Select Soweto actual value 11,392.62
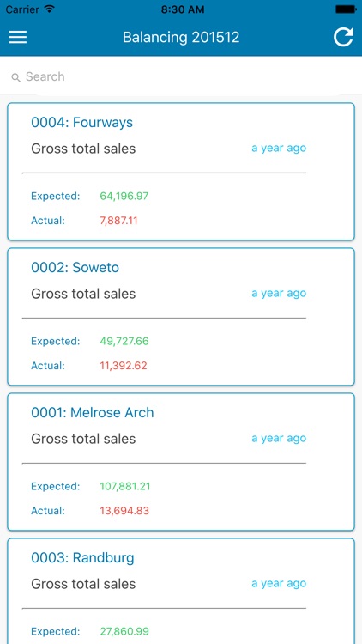 (x=124, y=366)
